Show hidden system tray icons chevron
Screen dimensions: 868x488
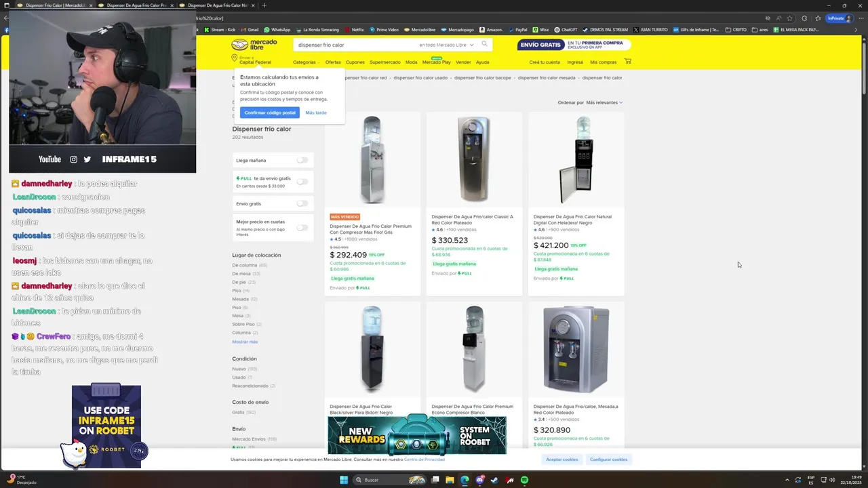(787, 480)
